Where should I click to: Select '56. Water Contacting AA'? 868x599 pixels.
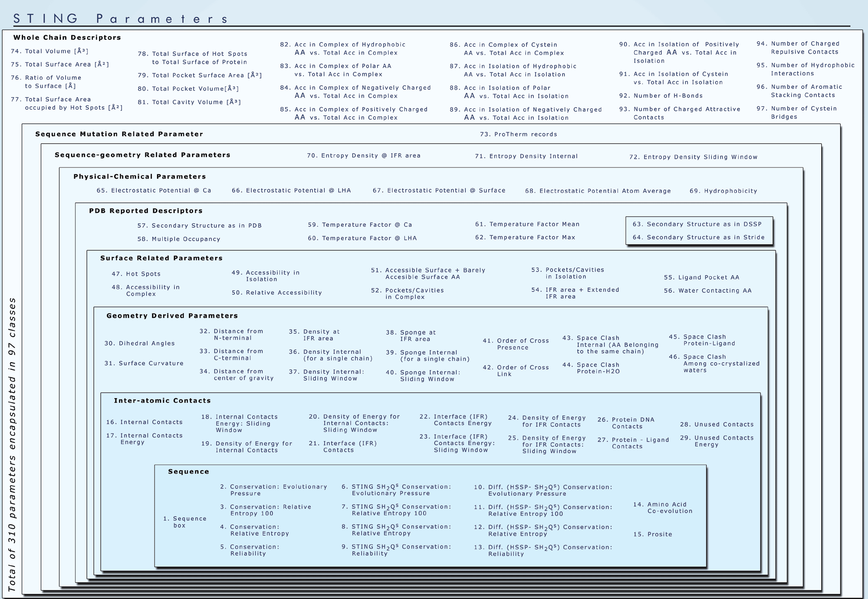(x=708, y=290)
